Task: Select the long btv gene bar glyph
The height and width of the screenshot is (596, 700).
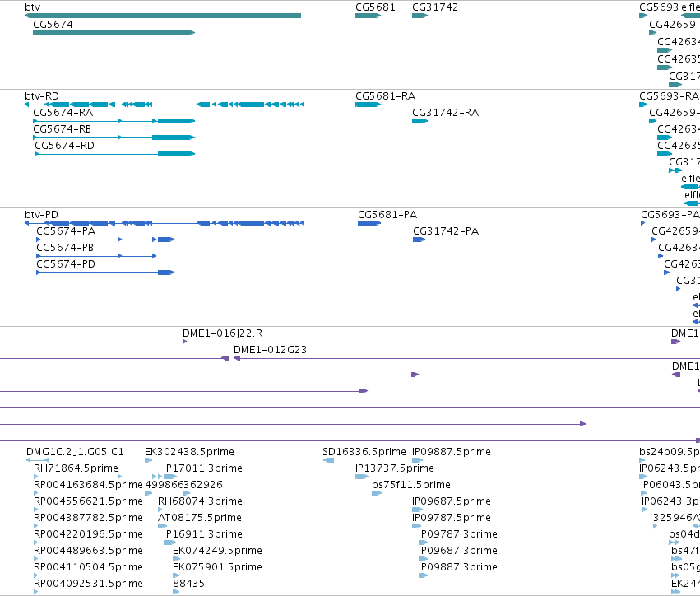Action: pos(163,16)
